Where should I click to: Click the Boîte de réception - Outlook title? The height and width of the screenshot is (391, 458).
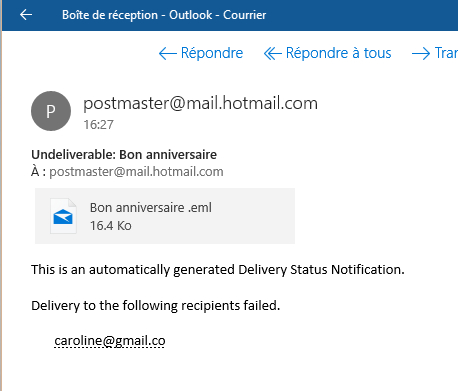164,15
